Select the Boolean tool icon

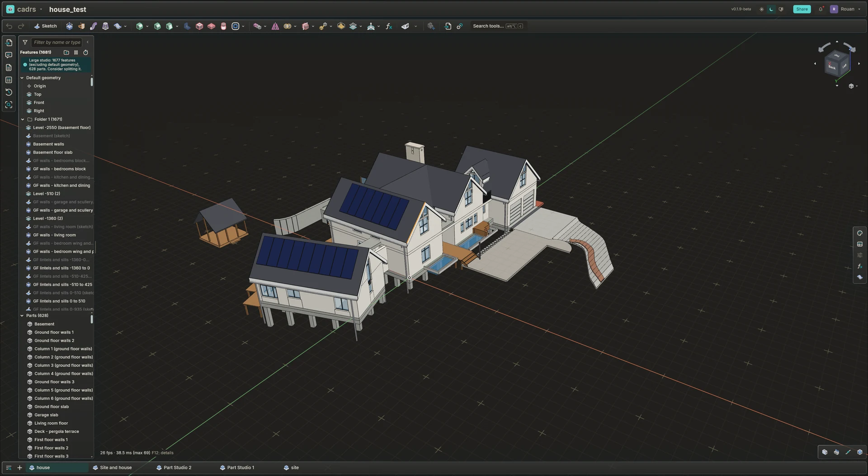287,26
